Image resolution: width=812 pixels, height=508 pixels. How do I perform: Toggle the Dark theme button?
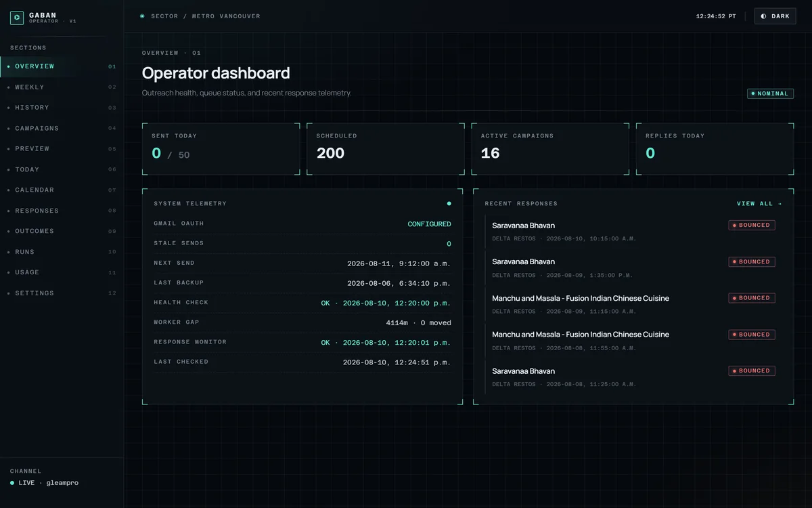click(x=775, y=16)
